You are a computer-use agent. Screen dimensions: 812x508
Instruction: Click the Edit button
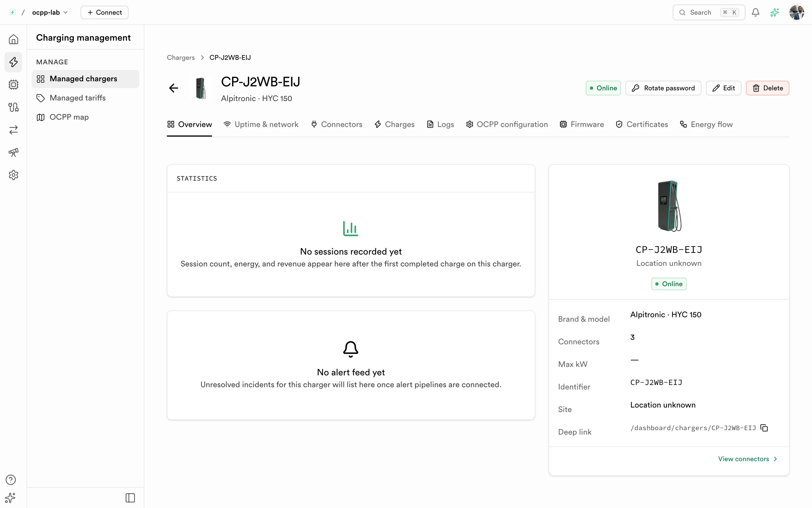coord(723,88)
